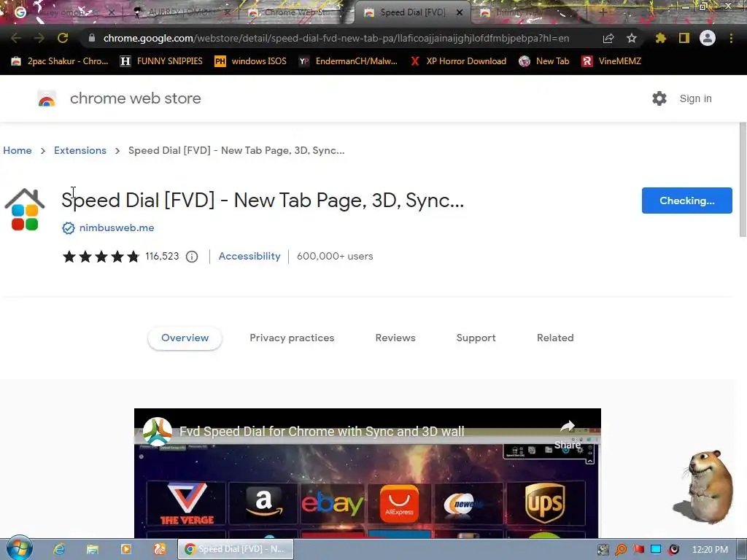This screenshot has width=747, height=560.
Task: Click the page vertical scrollbar thumb
Action: pyautogui.click(x=743, y=179)
